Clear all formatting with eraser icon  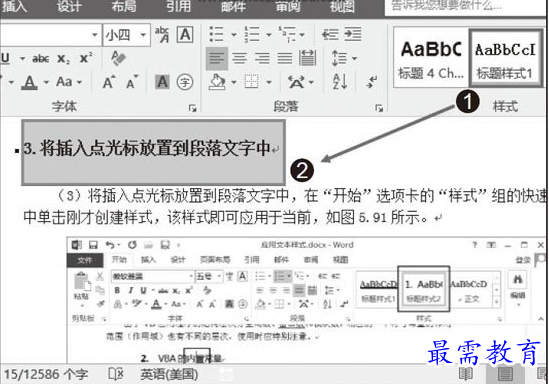[119, 58]
